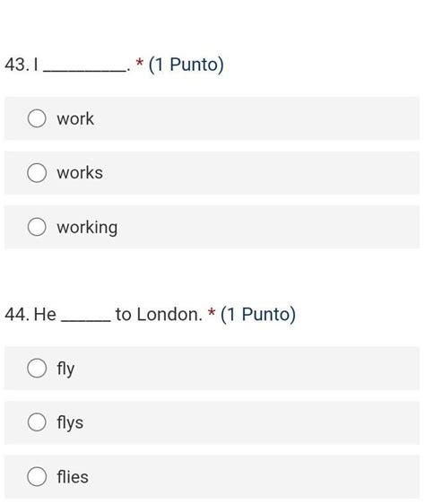This screenshot has height=504, width=425.
Task: Click '(1 Punto)' beside question 44
Action: (x=258, y=315)
